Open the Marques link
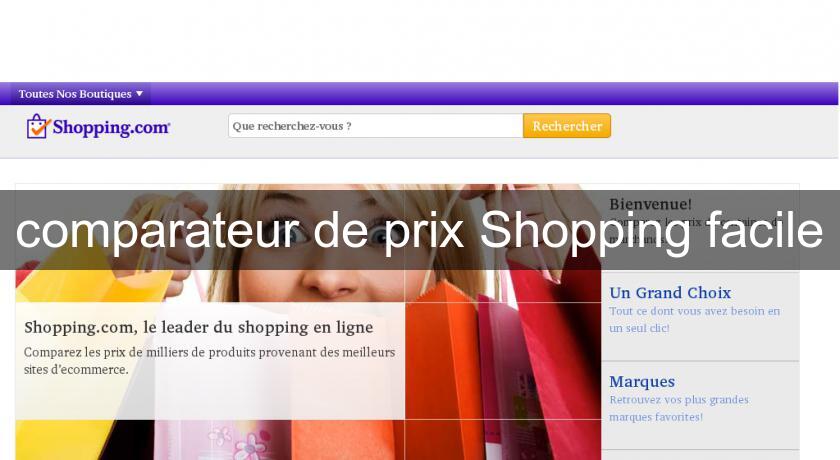Viewport: 840px width, 460px height. click(x=642, y=381)
